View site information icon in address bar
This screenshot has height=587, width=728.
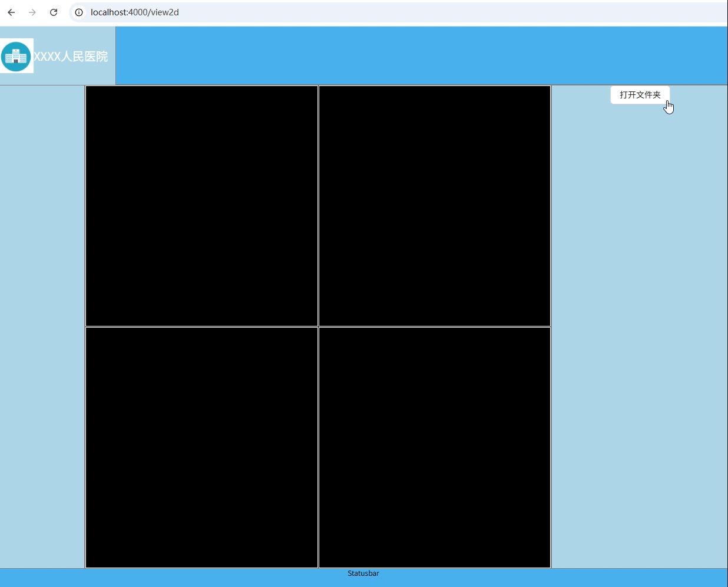pos(79,12)
